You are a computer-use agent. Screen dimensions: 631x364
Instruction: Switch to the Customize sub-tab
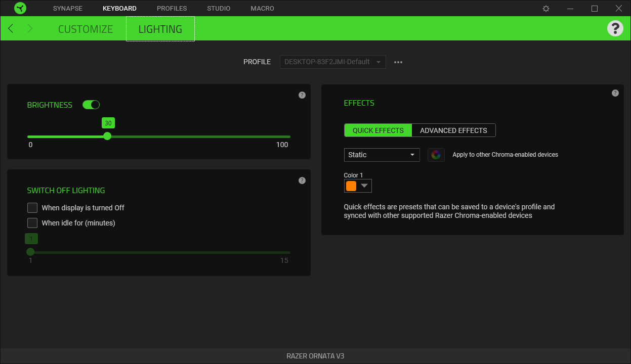[86, 29]
